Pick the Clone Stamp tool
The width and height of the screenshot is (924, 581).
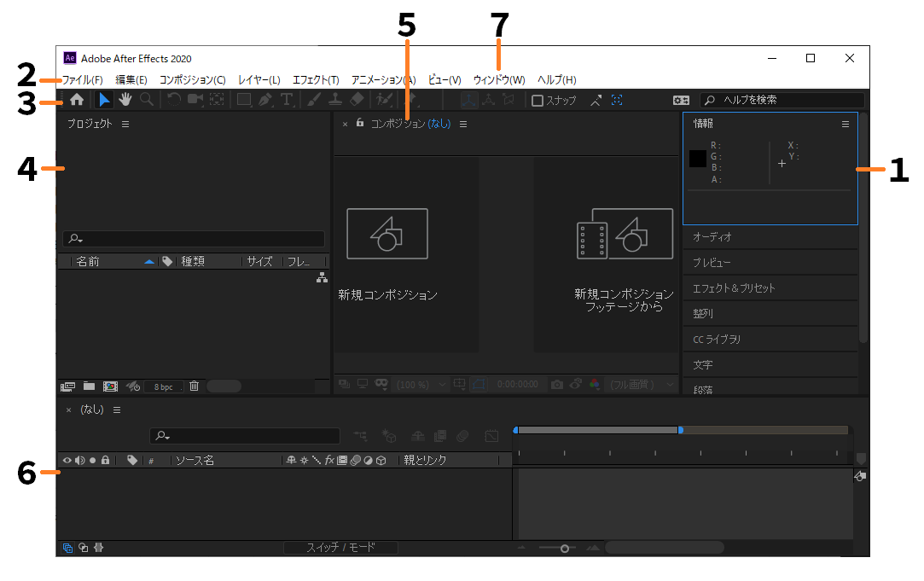(x=334, y=100)
